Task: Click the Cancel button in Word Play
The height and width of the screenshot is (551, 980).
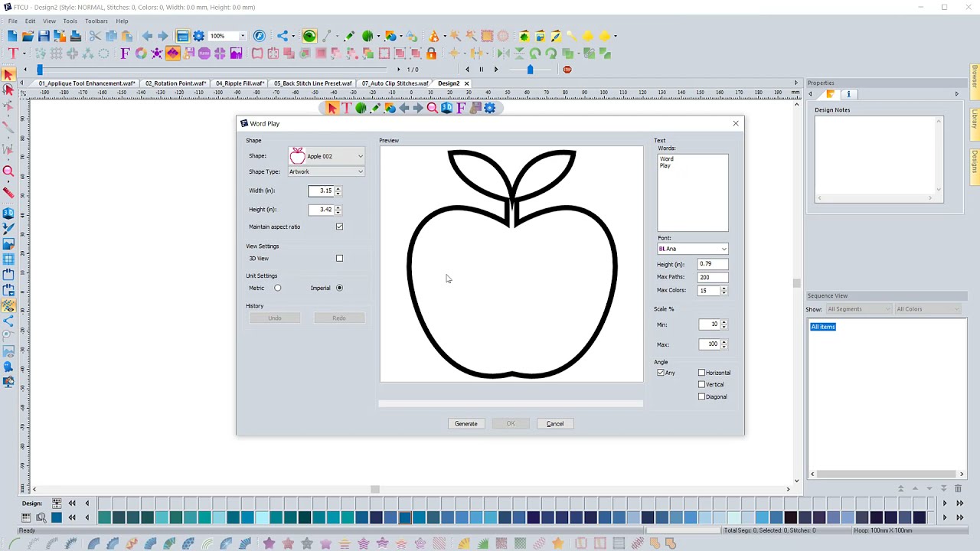Action: (555, 424)
